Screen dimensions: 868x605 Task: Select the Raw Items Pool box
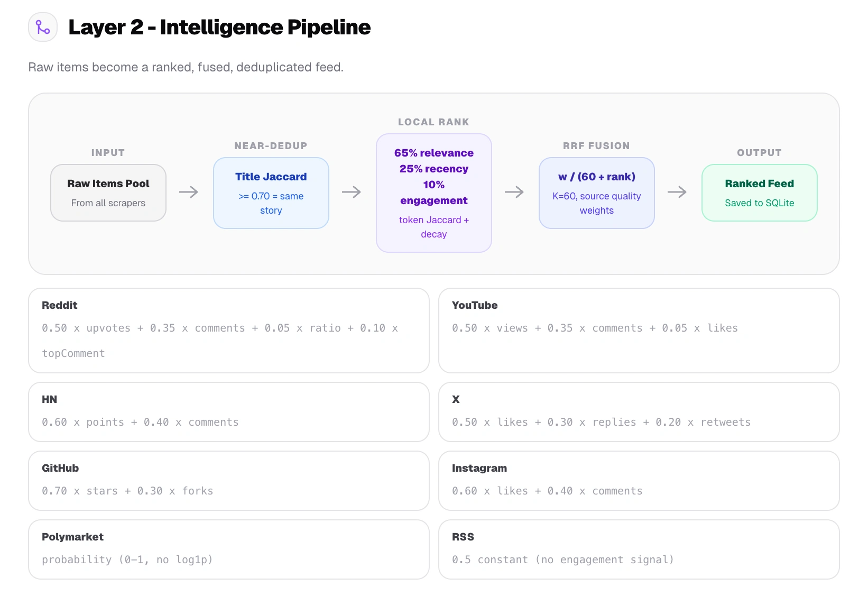point(108,193)
